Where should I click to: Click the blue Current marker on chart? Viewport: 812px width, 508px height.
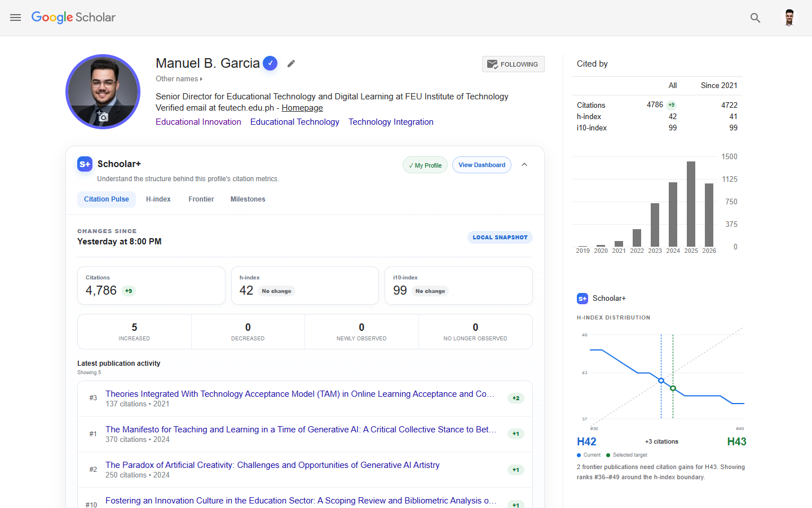point(661,380)
